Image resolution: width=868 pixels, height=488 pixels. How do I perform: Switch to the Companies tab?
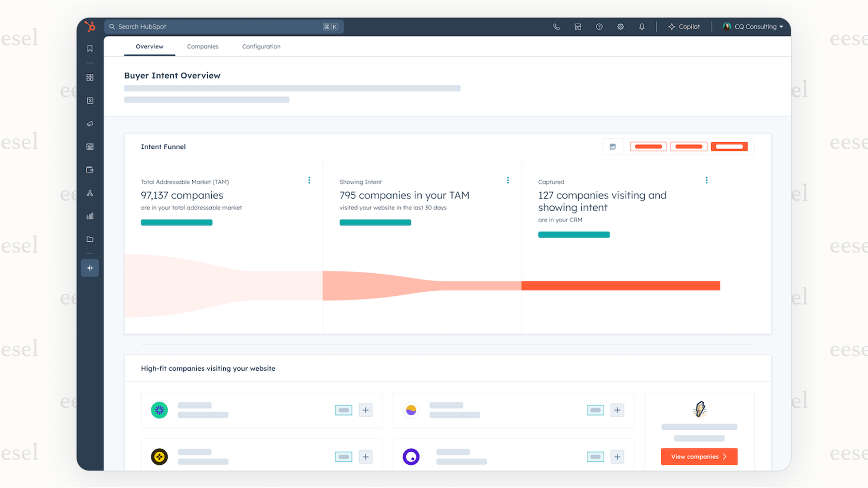click(x=203, y=46)
